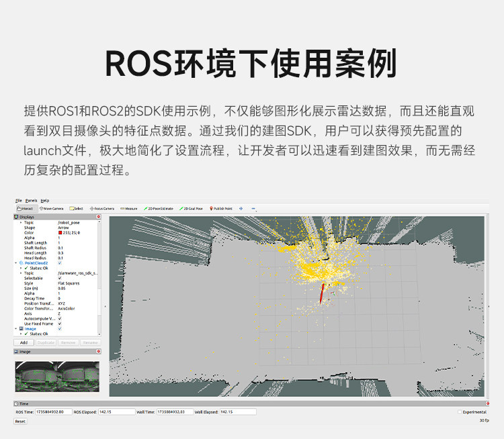The width and height of the screenshot is (504, 439).
Task: Open the File menu
Action: pos(19,201)
